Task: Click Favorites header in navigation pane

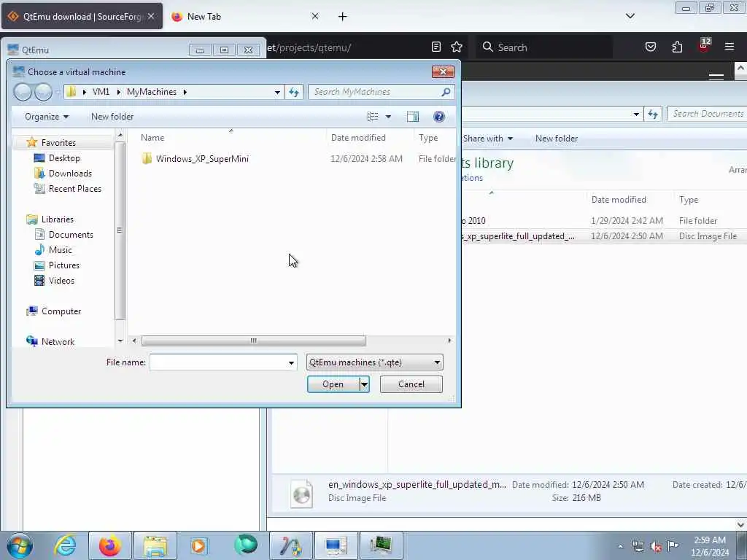Action: pos(58,142)
